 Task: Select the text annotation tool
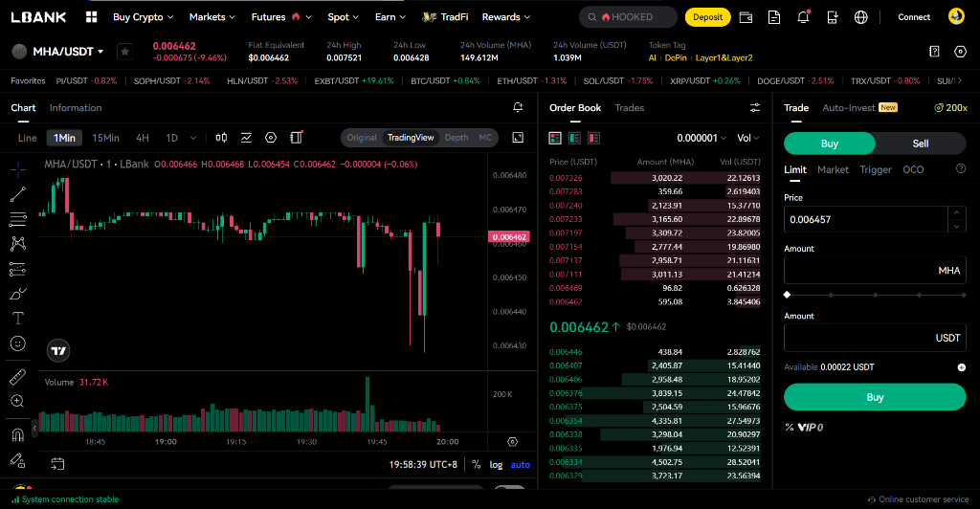18,319
